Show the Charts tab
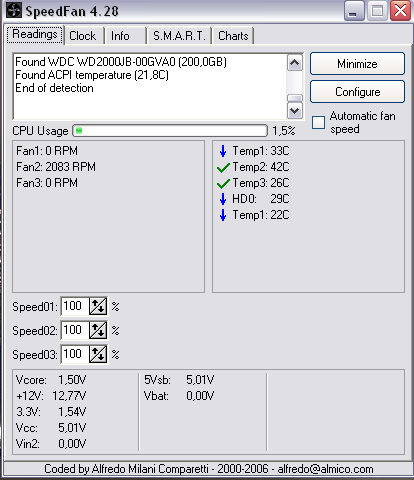The height and width of the screenshot is (480, 414). click(233, 36)
